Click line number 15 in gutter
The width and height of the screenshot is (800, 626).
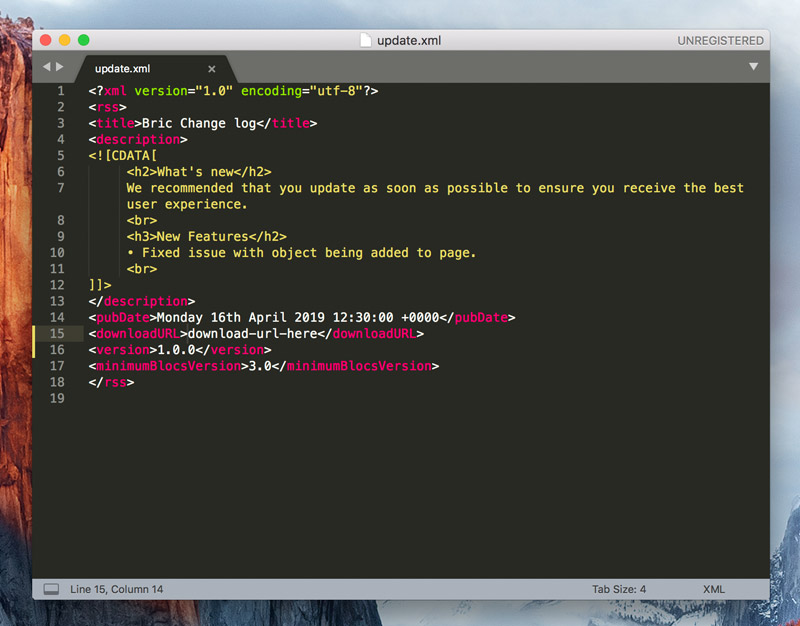coord(57,334)
